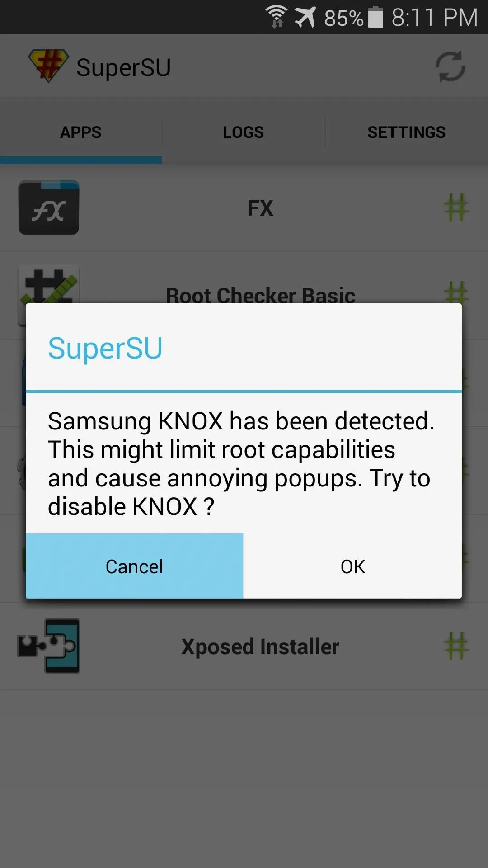This screenshot has height=868, width=488.
Task: Cancel the KNOX disable prompt
Action: [x=134, y=566]
